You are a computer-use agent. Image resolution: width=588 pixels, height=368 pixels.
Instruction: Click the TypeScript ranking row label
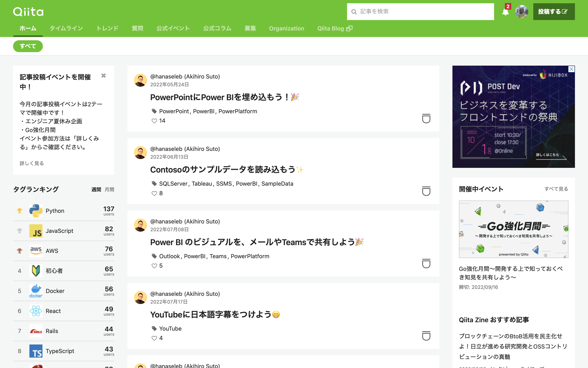(60, 351)
